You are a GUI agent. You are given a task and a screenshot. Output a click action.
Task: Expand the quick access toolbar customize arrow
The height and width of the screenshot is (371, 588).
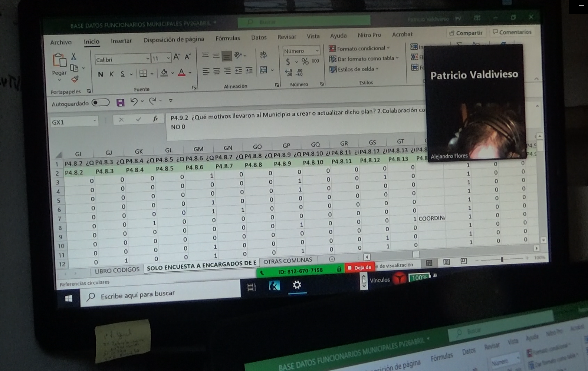[x=171, y=100]
